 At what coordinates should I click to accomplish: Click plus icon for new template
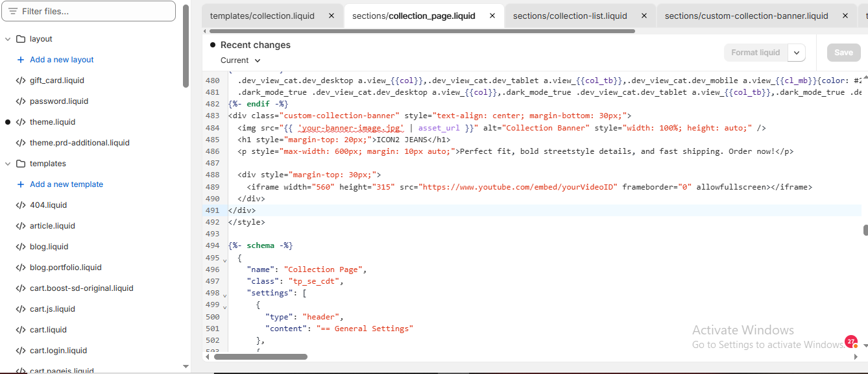tap(21, 184)
